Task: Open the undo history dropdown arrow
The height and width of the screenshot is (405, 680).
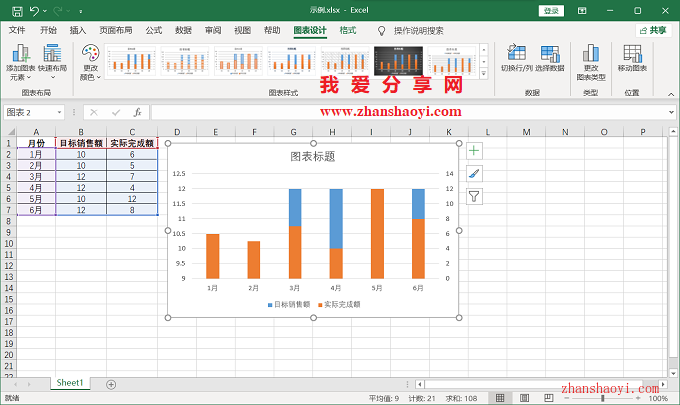Action: (x=45, y=11)
